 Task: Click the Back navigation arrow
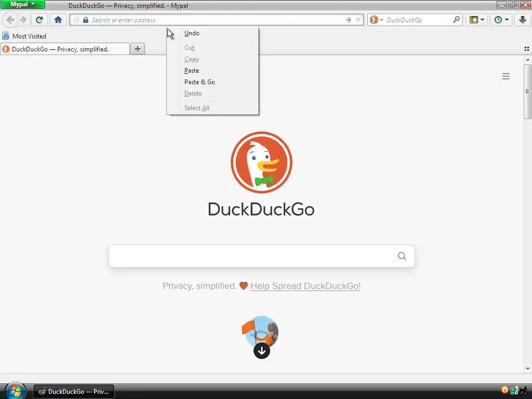pos(10,20)
